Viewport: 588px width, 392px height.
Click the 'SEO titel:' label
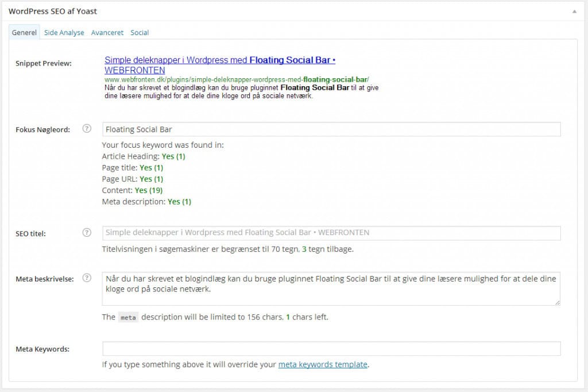click(30, 233)
